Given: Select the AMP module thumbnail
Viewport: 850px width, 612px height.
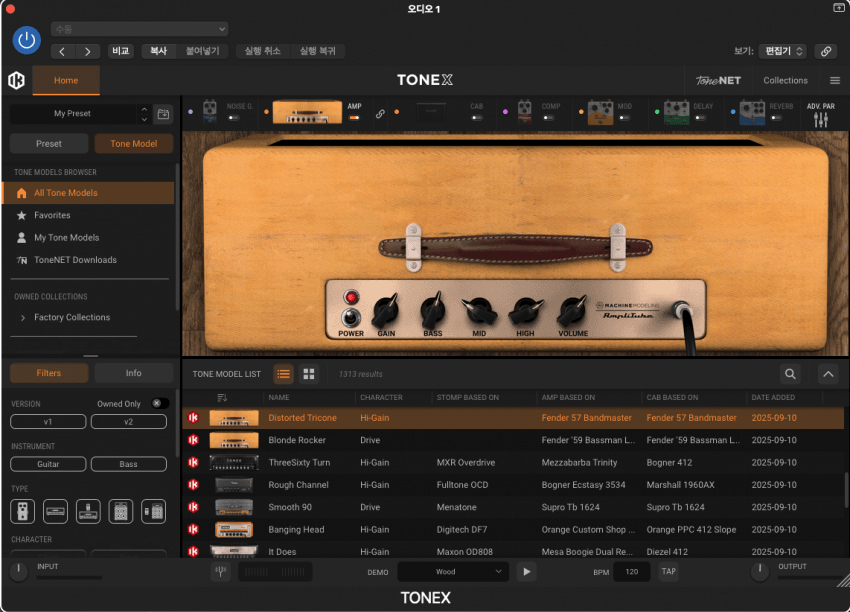Looking at the screenshot, I should click(307, 112).
